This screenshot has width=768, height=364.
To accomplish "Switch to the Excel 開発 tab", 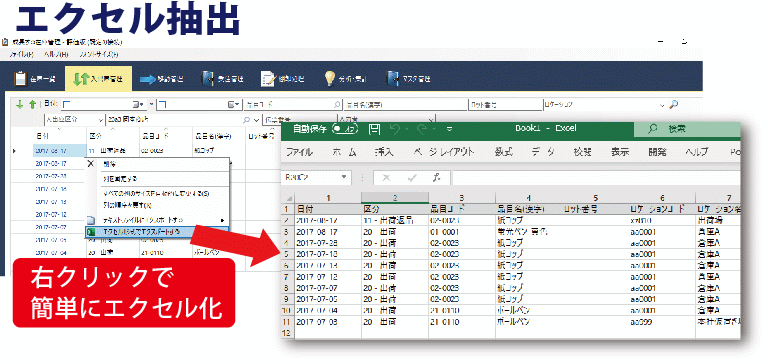I will pyautogui.click(x=657, y=152).
